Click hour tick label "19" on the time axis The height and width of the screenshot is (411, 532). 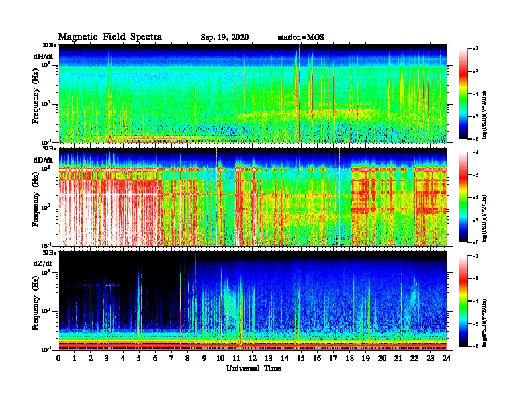click(365, 359)
